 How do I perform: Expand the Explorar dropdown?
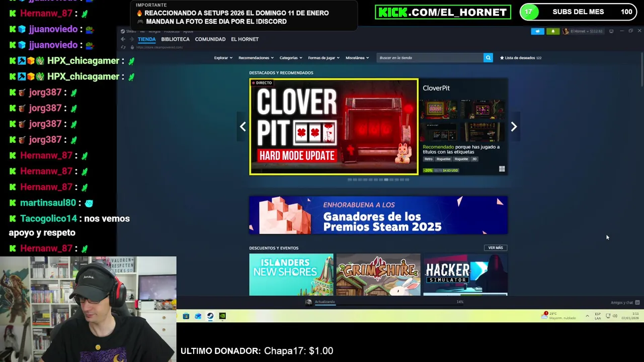click(223, 58)
